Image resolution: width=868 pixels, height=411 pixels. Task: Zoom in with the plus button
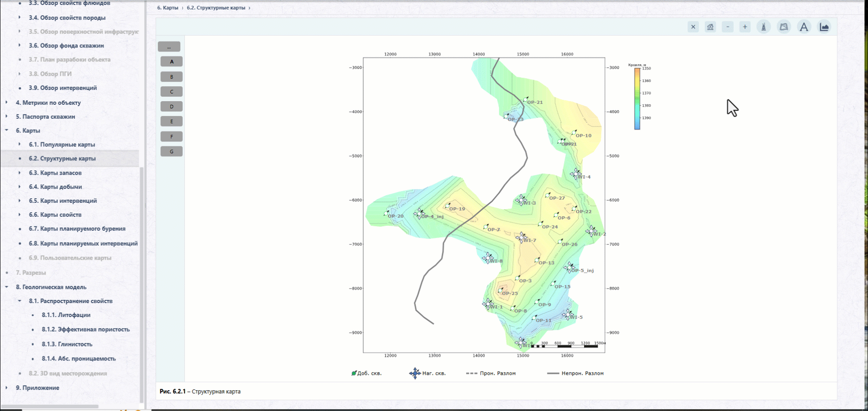745,27
